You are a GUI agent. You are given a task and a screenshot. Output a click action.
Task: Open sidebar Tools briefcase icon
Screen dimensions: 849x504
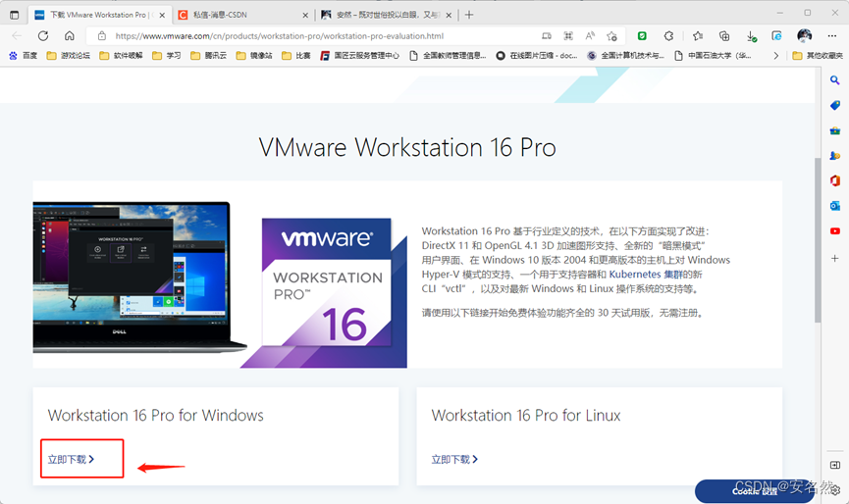835,130
